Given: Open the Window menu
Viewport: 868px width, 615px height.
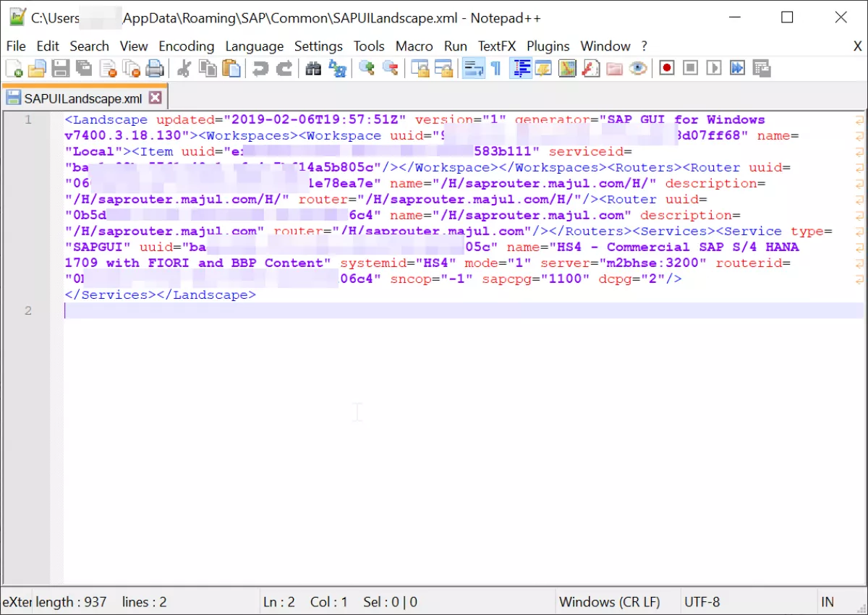Looking at the screenshot, I should pos(605,46).
